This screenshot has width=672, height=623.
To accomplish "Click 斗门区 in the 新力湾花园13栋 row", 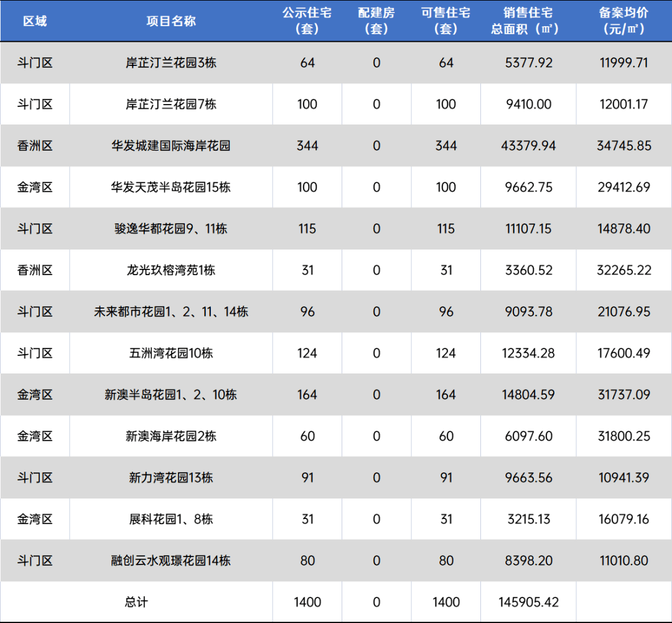I will click(x=35, y=477).
